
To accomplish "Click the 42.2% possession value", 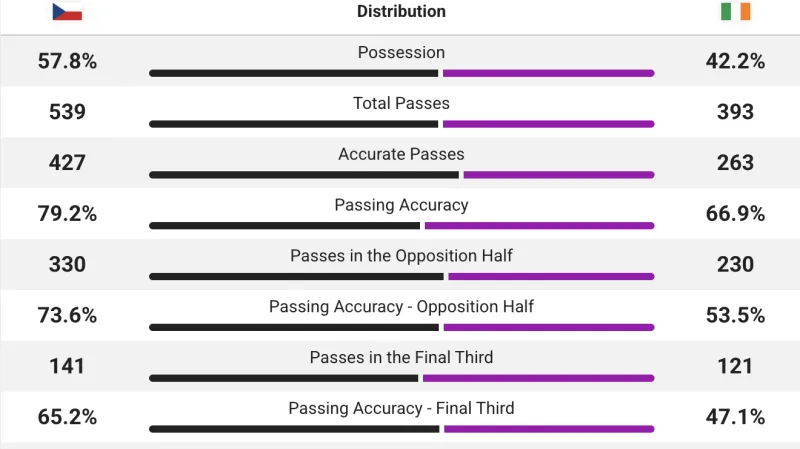I will coord(735,62).
